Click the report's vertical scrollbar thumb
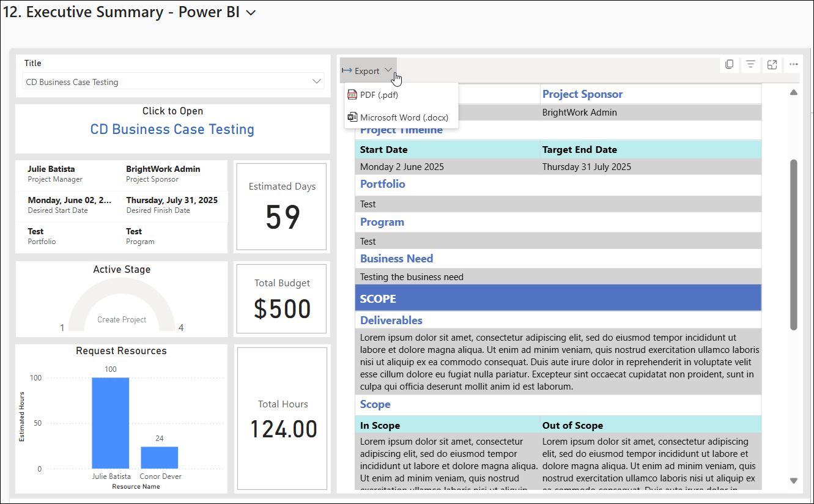The height and width of the screenshot is (504, 814). click(x=794, y=245)
